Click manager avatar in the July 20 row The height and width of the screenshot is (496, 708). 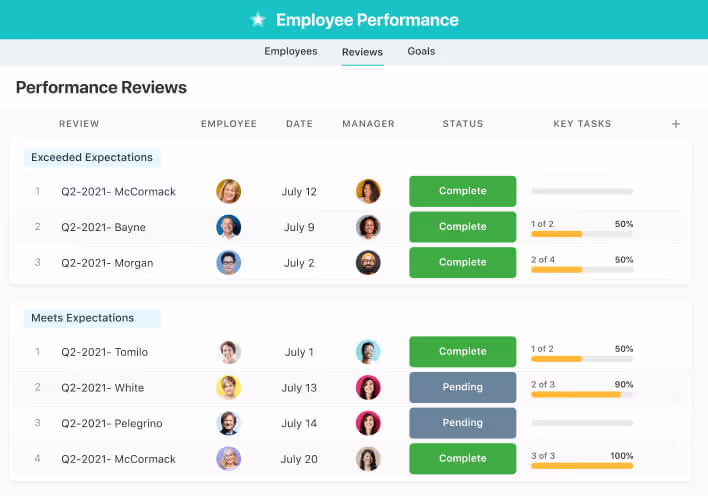(x=368, y=459)
